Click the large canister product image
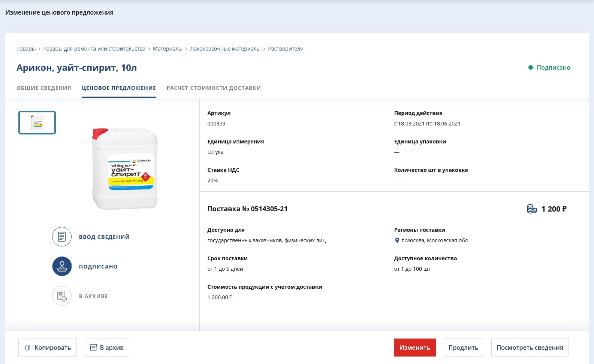Image resolution: width=594 pixels, height=364 pixels. (x=125, y=169)
